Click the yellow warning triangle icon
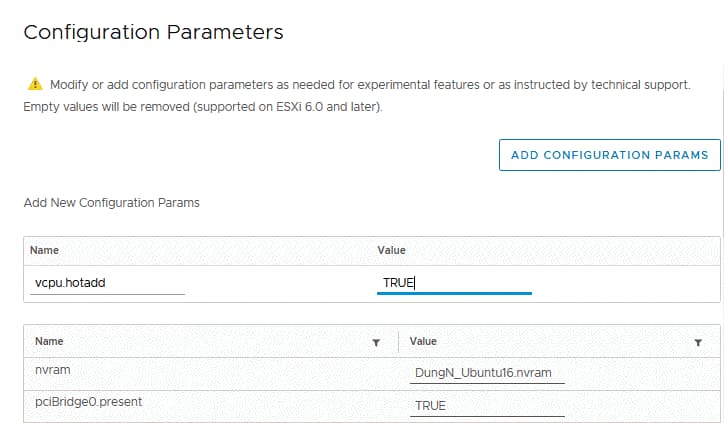This screenshot has width=724, height=423. [x=35, y=85]
